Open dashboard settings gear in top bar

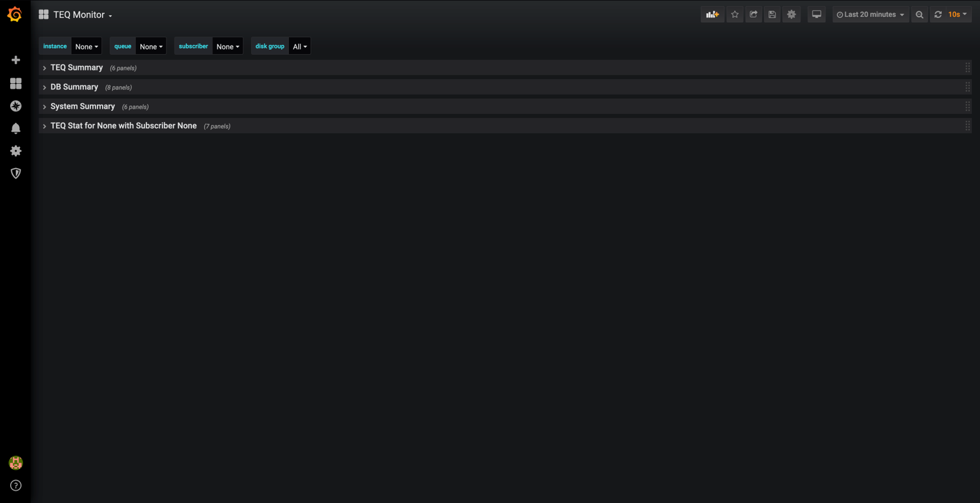pos(791,15)
